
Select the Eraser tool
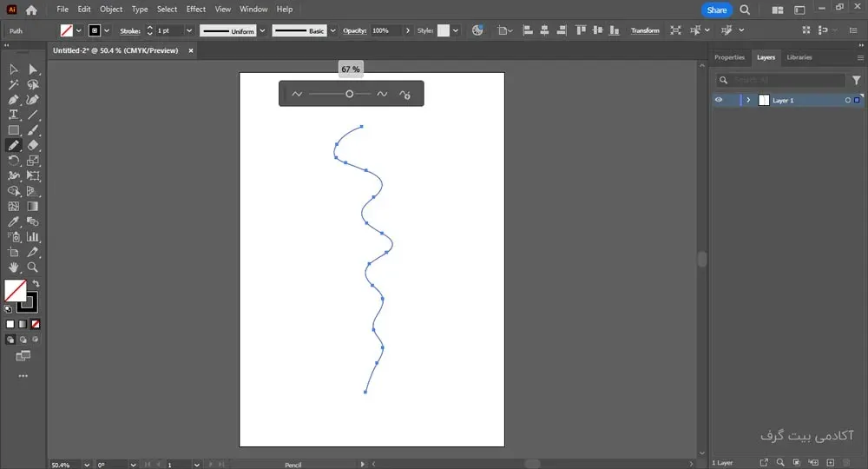click(33, 145)
